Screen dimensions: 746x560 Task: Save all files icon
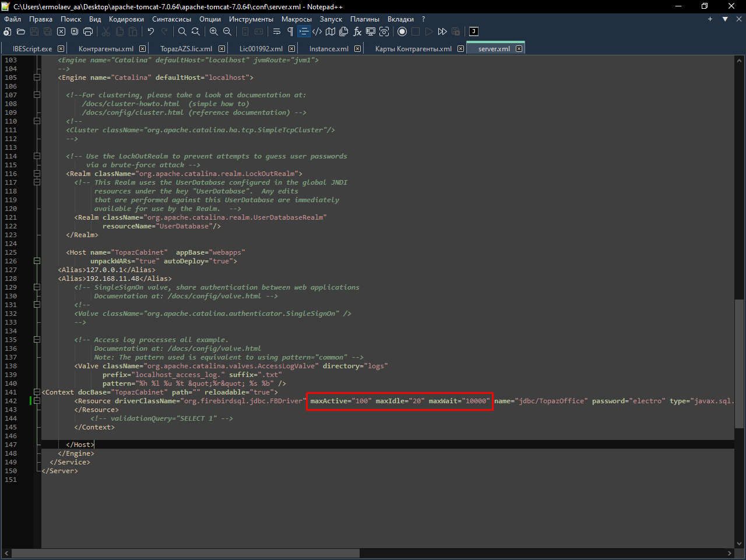click(x=48, y=31)
